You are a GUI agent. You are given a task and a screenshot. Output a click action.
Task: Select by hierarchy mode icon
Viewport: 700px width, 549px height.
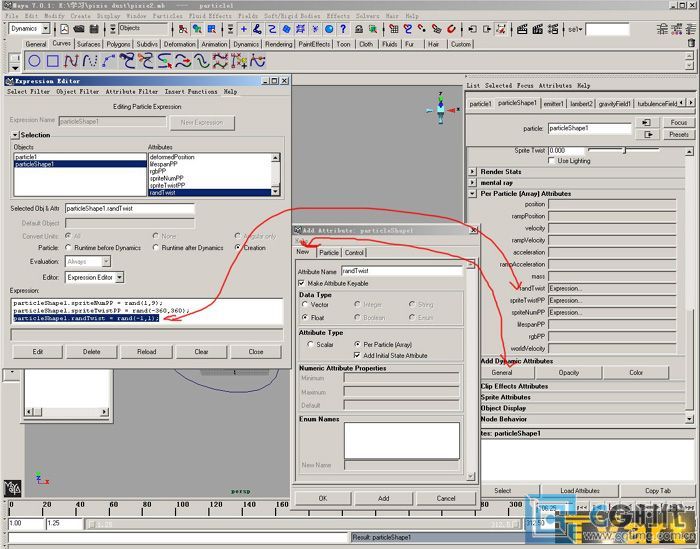pos(183,29)
